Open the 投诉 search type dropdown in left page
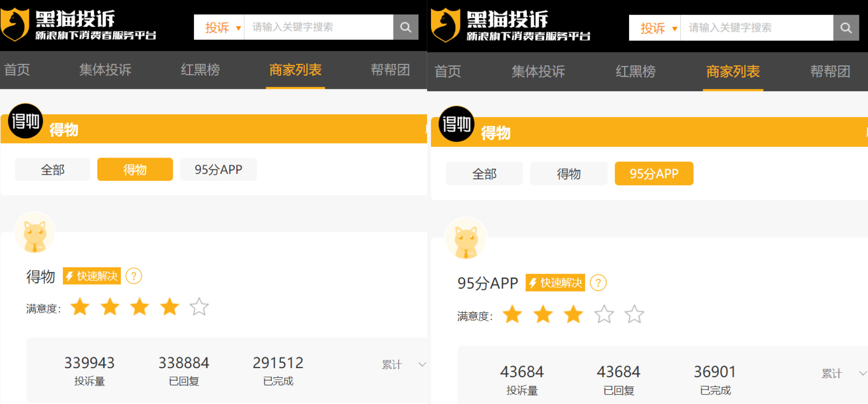 coord(219,27)
